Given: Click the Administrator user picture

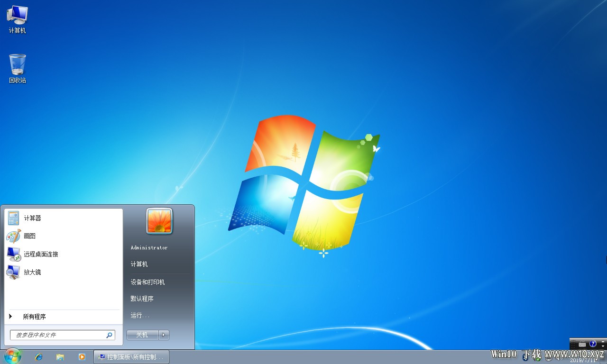Looking at the screenshot, I should tap(159, 221).
